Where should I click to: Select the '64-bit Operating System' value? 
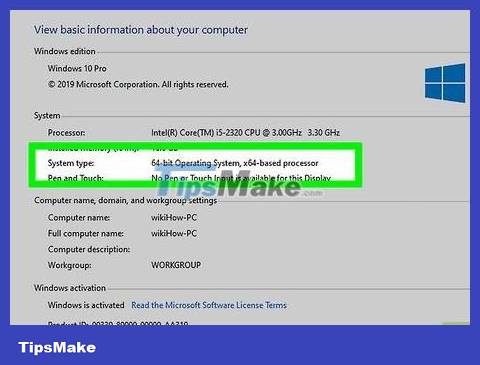235,163
